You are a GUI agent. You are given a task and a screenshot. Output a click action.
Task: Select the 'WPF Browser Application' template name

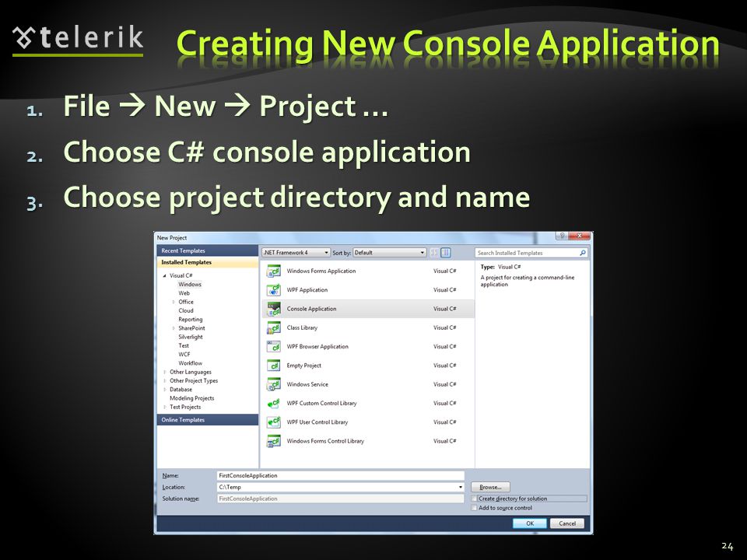pyautogui.click(x=317, y=347)
